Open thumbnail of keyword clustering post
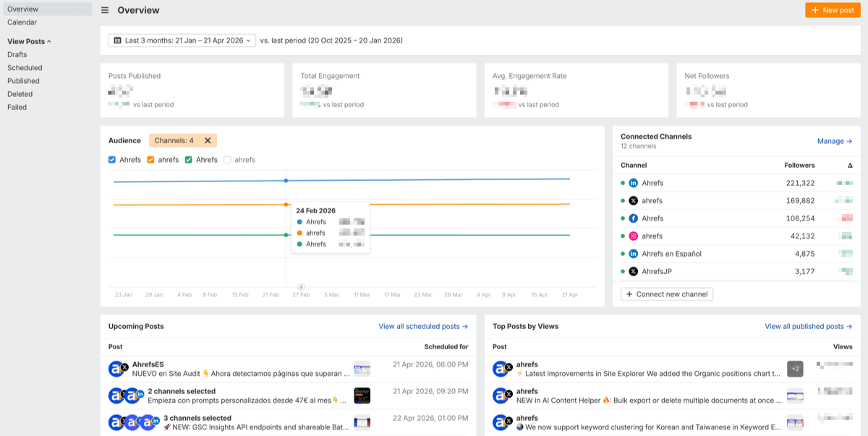The height and width of the screenshot is (436, 868). pyautogui.click(x=795, y=422)
